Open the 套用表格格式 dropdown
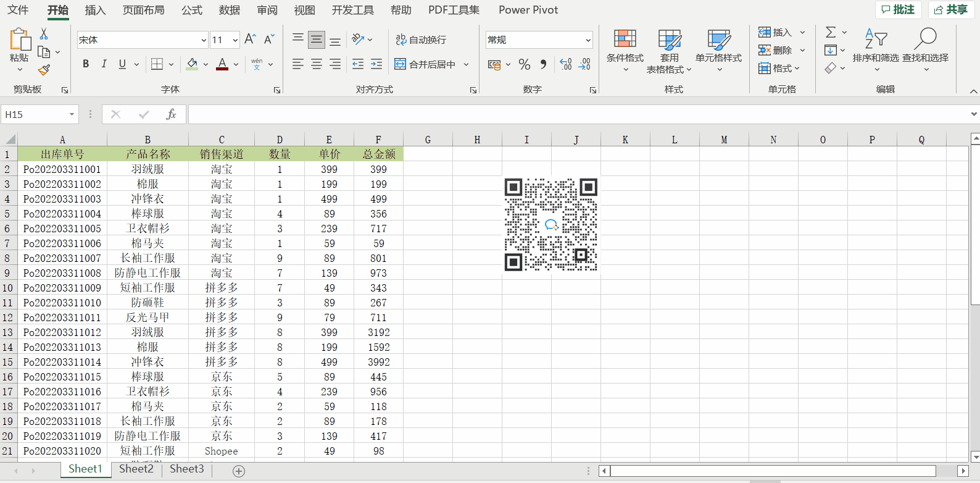 pos(670,51)
